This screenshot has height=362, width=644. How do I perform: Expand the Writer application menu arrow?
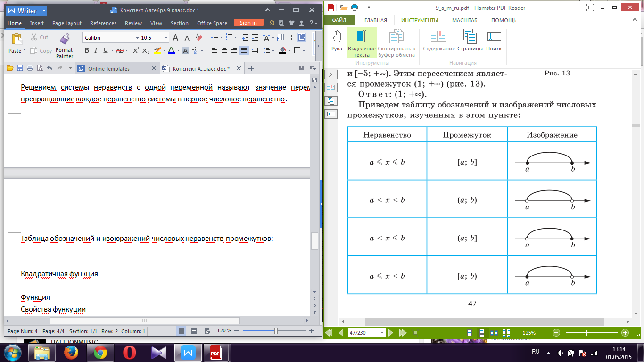[43, 10]
